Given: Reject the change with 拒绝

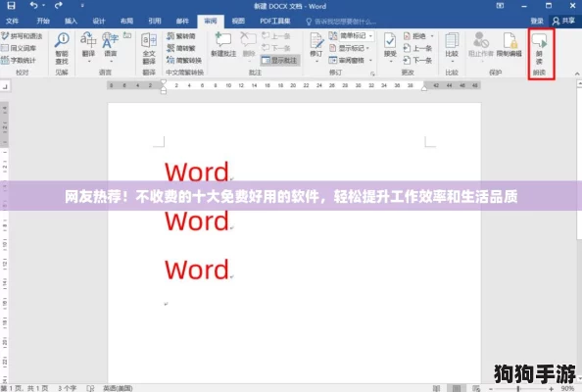Looking at the screenshot, I should tap(415, 36).
